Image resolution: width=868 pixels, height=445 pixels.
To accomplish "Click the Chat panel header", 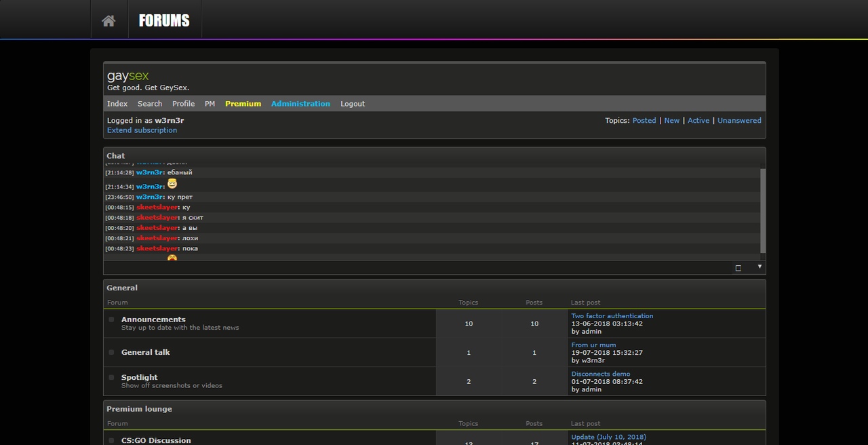I will coord(435,156).
